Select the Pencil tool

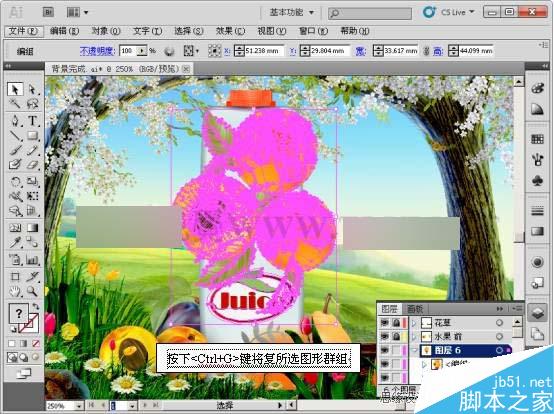pos(33,150)
